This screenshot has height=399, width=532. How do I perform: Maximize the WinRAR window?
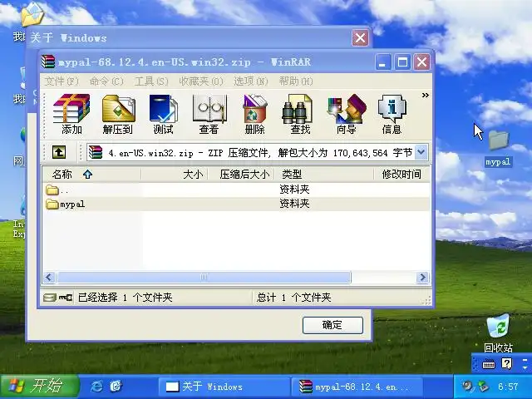tap(402, 62)
